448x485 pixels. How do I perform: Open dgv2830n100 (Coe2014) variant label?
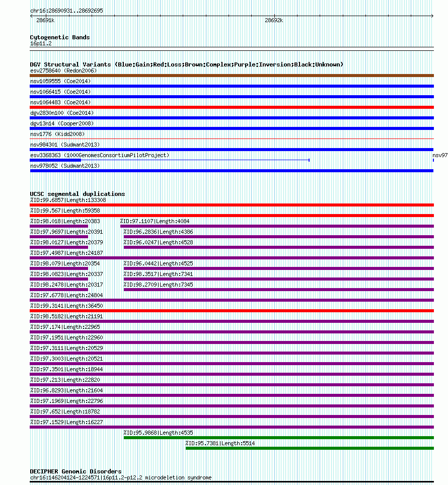tap(62, 113)
